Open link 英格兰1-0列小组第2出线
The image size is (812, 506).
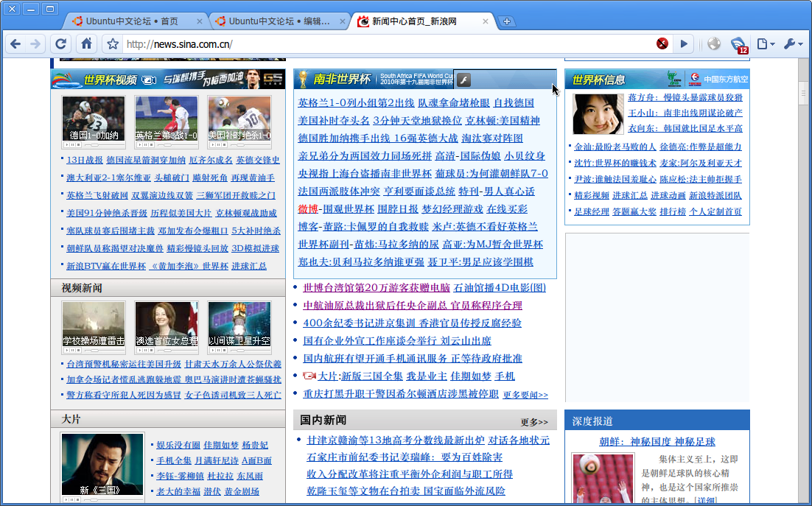point(357,103)
